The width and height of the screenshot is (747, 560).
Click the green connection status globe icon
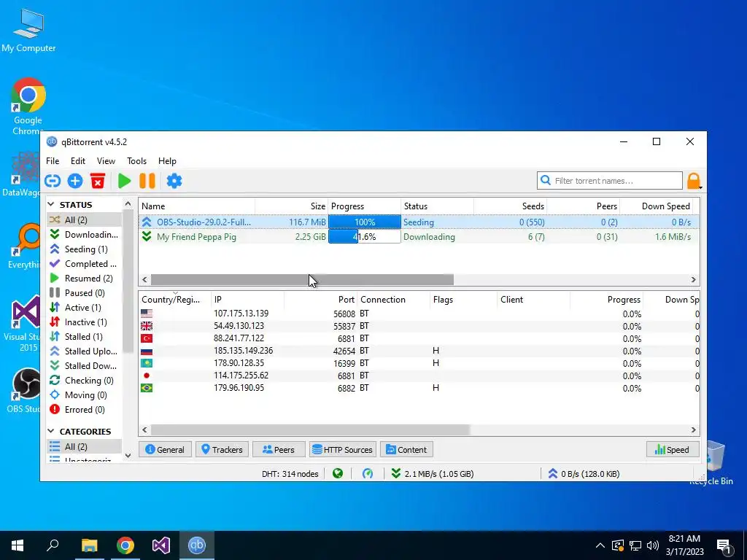[338, 473]
